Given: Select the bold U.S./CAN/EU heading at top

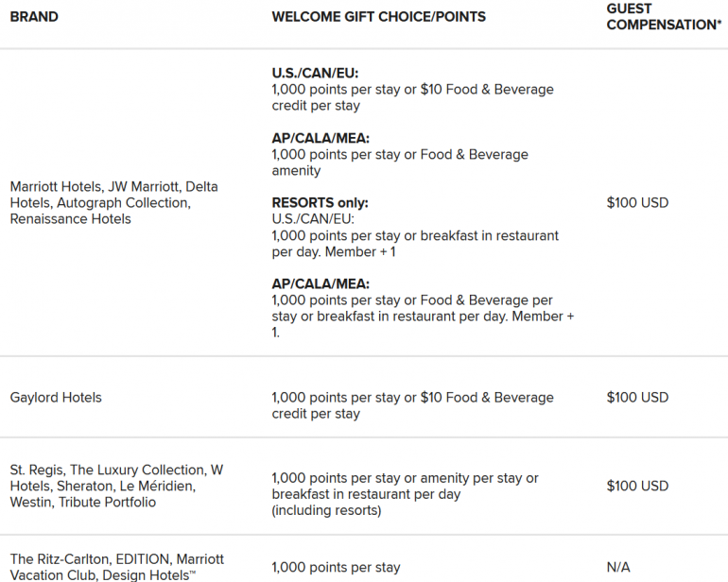Looking at the screenshot, I should pos(315,73).
